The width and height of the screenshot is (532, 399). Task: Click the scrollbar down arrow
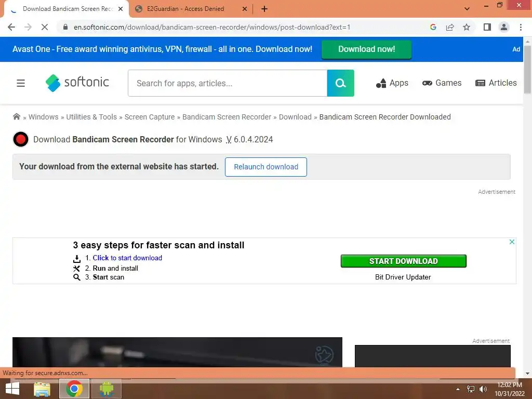click(x=528, y=374)
